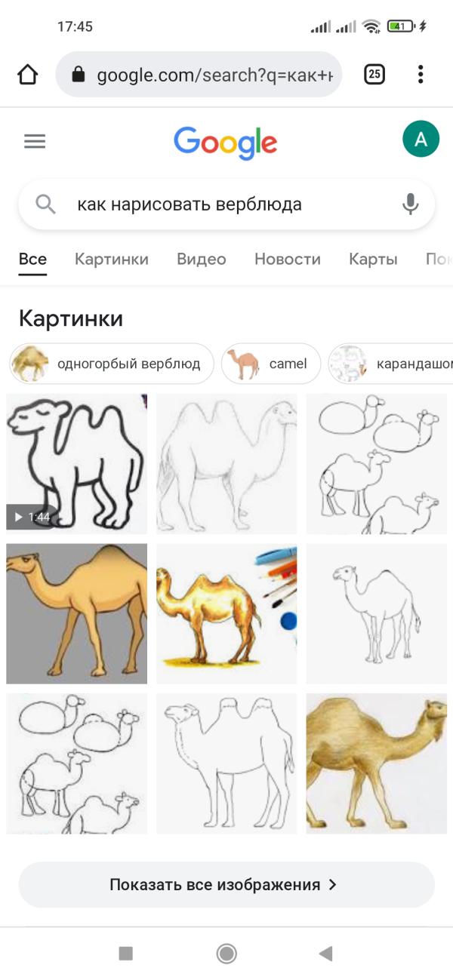Screen dimensions: 453x980
Task: Select the camel filter chip
Action: (271, 364)
